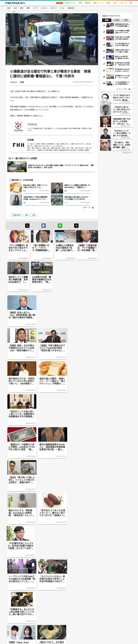The height and width of the screenshot is (644, 138).
Task: Share article via LINE icon
Action: (x=60, y=226)
